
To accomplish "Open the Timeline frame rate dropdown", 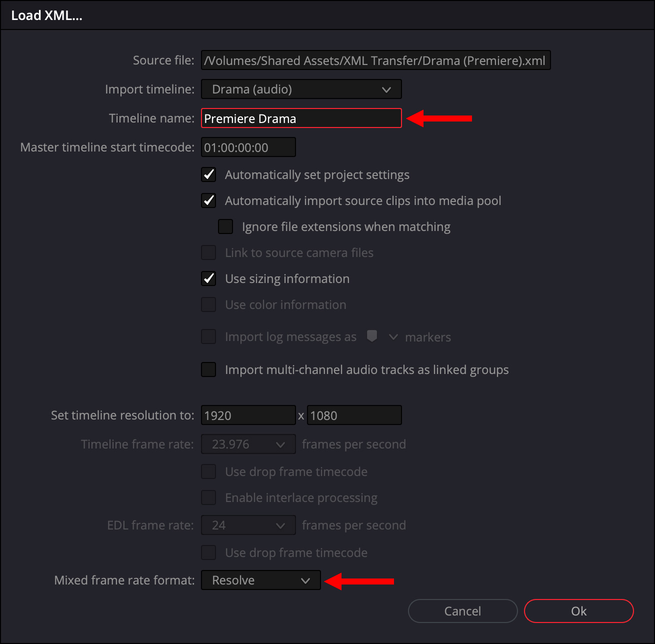I will click(248, 444).
